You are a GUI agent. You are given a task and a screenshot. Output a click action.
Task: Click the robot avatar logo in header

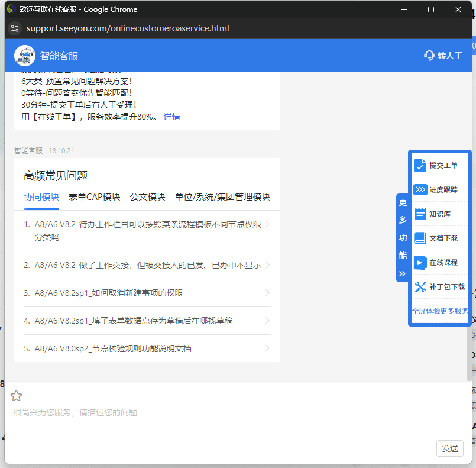25,56
